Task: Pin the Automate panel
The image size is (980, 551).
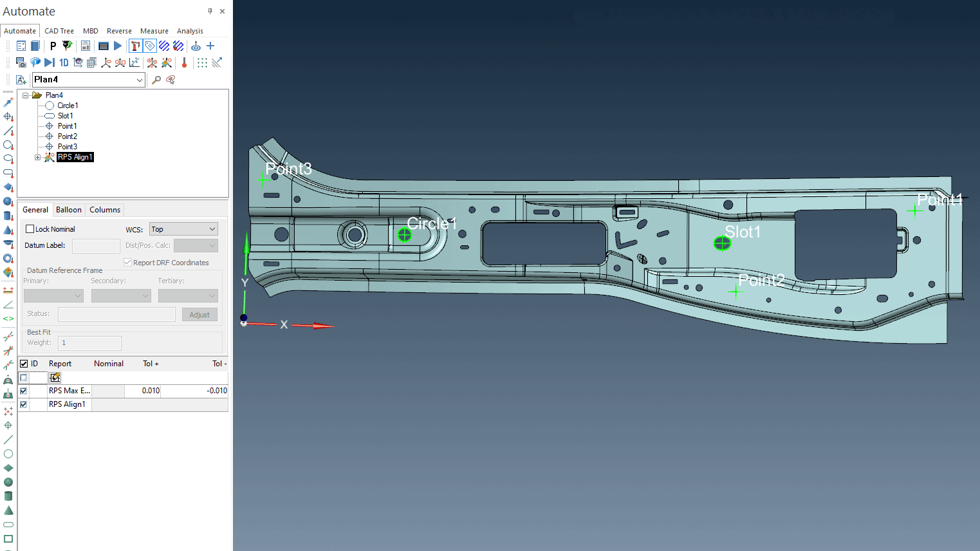Action: [x=210, y=11]
